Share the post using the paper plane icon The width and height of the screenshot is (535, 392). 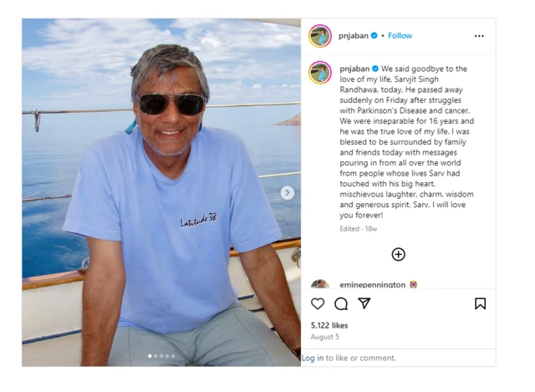point(364,303)
